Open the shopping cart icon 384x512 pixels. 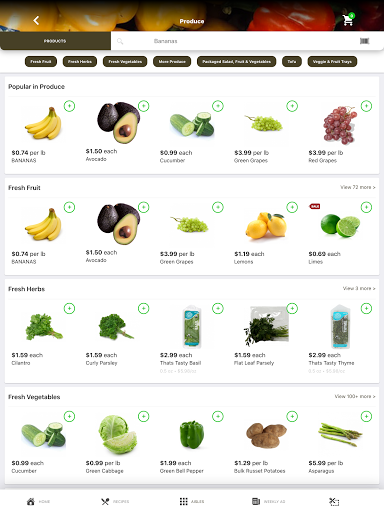tap(348, 20)
